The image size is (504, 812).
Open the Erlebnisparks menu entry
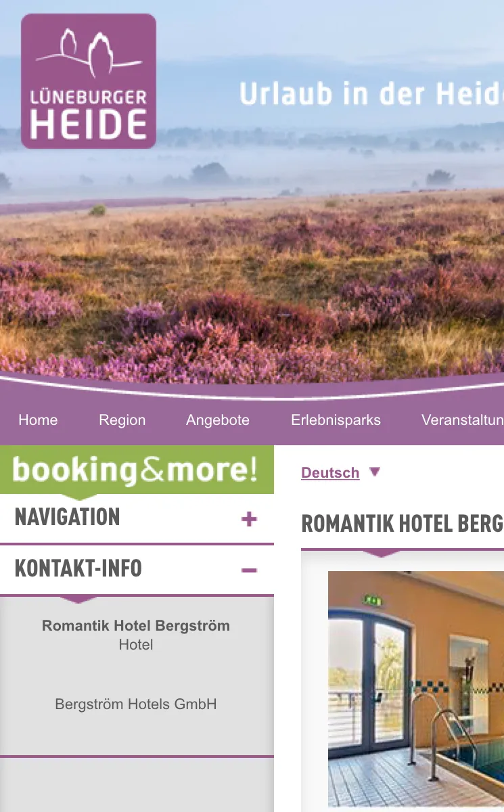(x=336, y=420)
